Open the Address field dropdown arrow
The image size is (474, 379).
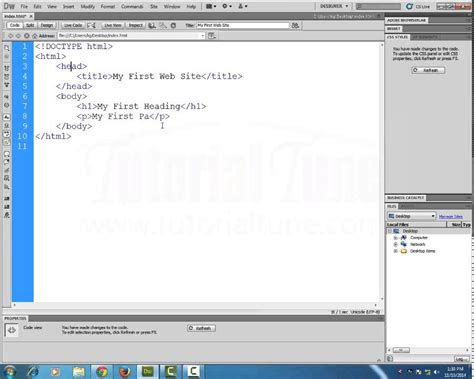(x=203, y=36)
